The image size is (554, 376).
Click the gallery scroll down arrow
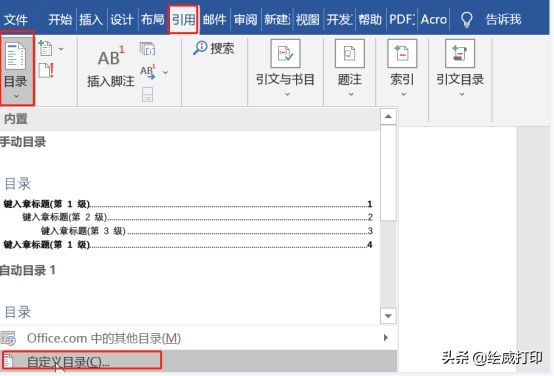coord(388,316)
